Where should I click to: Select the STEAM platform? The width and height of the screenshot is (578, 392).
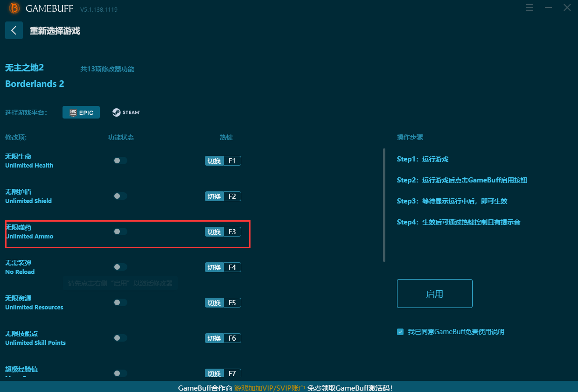point(126,112)
